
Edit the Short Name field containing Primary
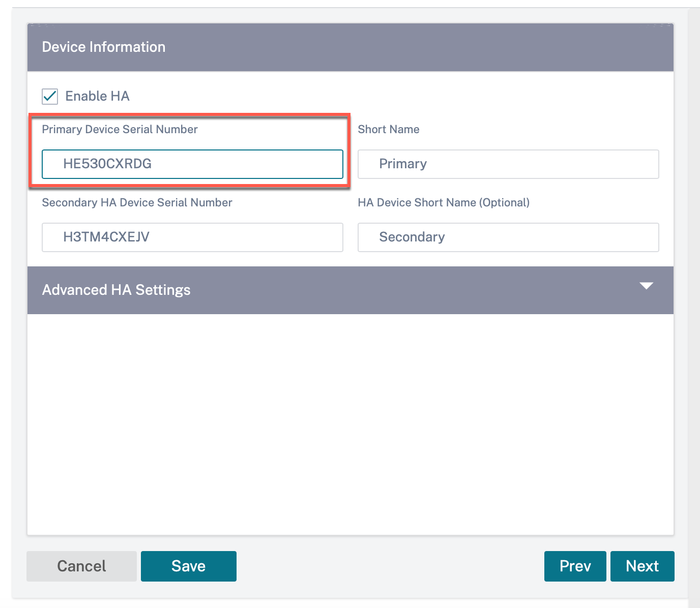pos(508,164)
